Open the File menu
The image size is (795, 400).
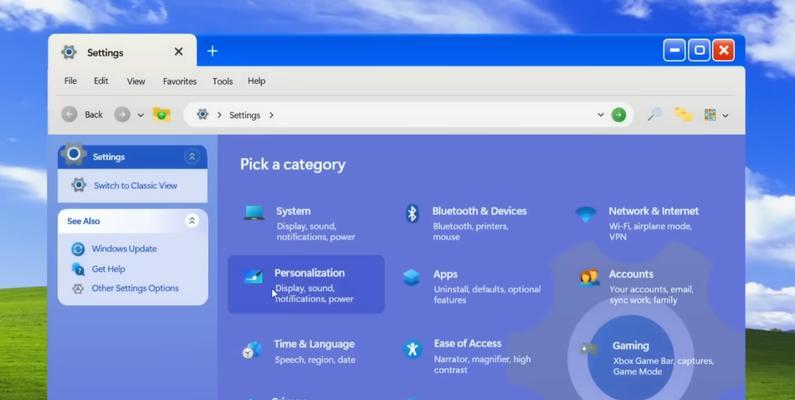(70, 81)
